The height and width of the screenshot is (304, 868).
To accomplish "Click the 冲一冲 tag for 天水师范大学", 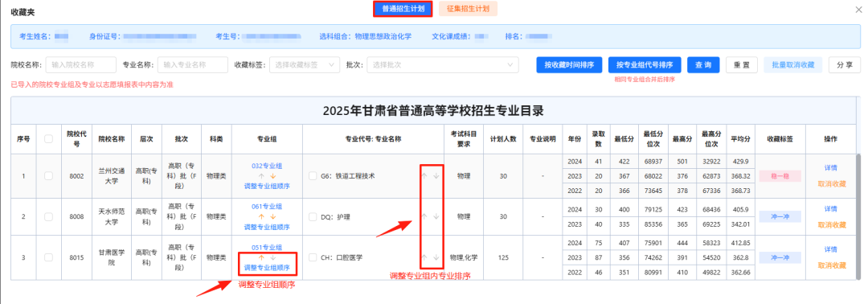I will [x=780, y=216].
